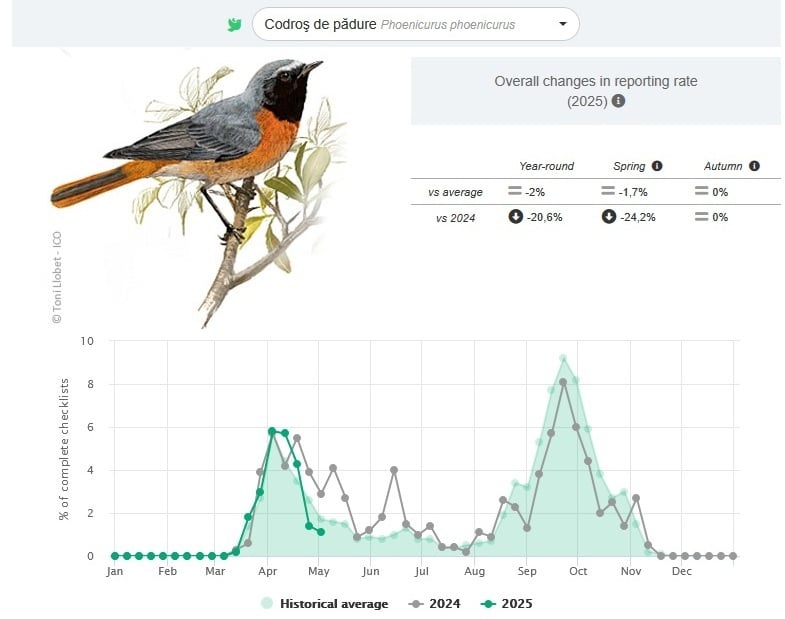Click 2024 peak data point near 8 in late September
Viewport: 785px width, 619px height.
[x=563, y=382]
